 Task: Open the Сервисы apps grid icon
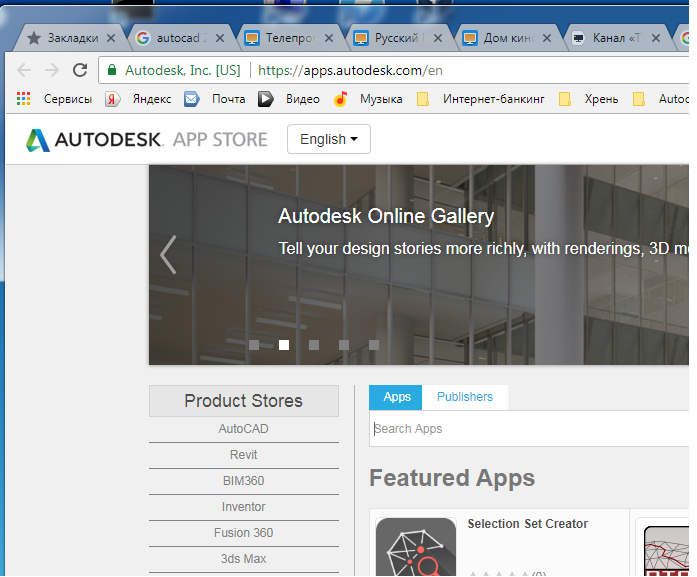(24, 99)
